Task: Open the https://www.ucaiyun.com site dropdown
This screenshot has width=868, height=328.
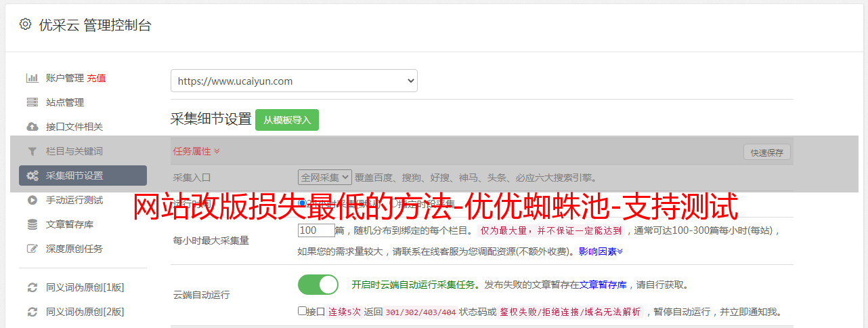Action: coord(294,81)
